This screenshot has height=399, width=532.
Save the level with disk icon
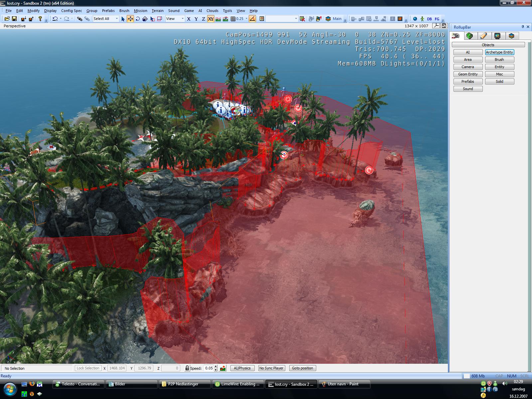click(x=14, y=19)
